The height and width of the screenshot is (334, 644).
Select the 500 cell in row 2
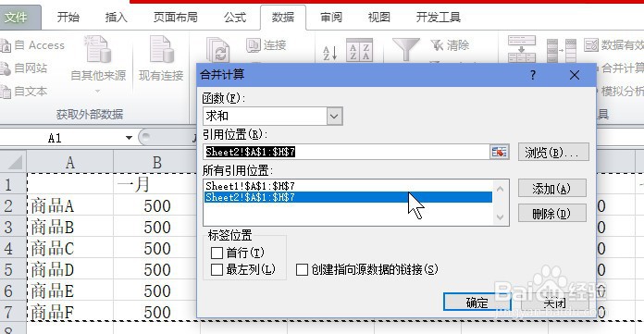155,205
